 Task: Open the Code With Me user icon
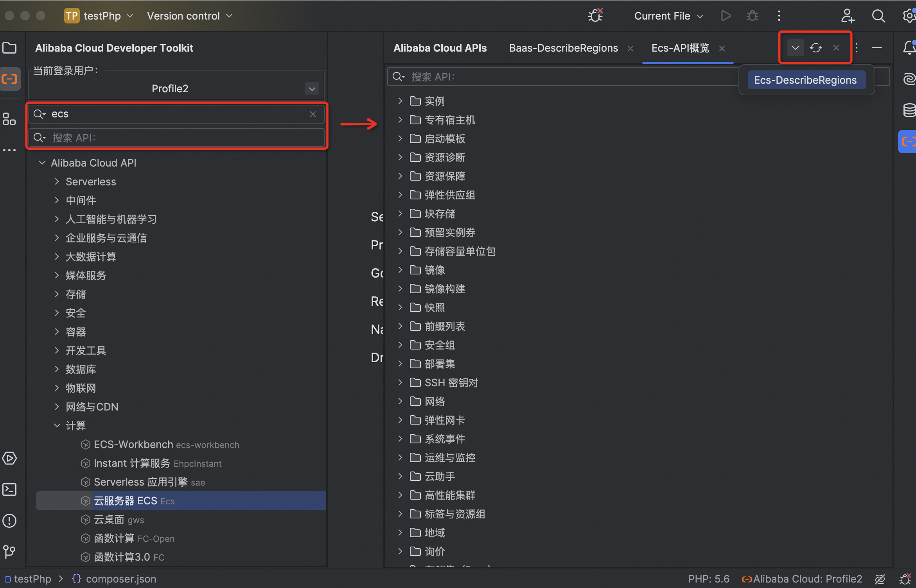coord(848,16)
